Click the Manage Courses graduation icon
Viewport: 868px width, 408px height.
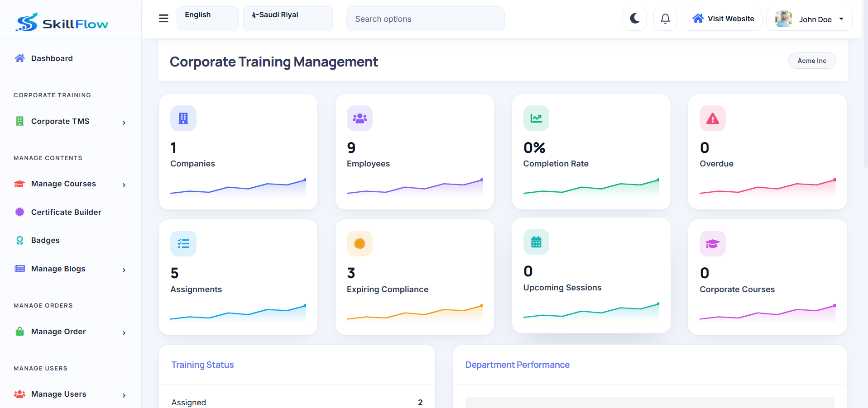(x=19, y=184)
